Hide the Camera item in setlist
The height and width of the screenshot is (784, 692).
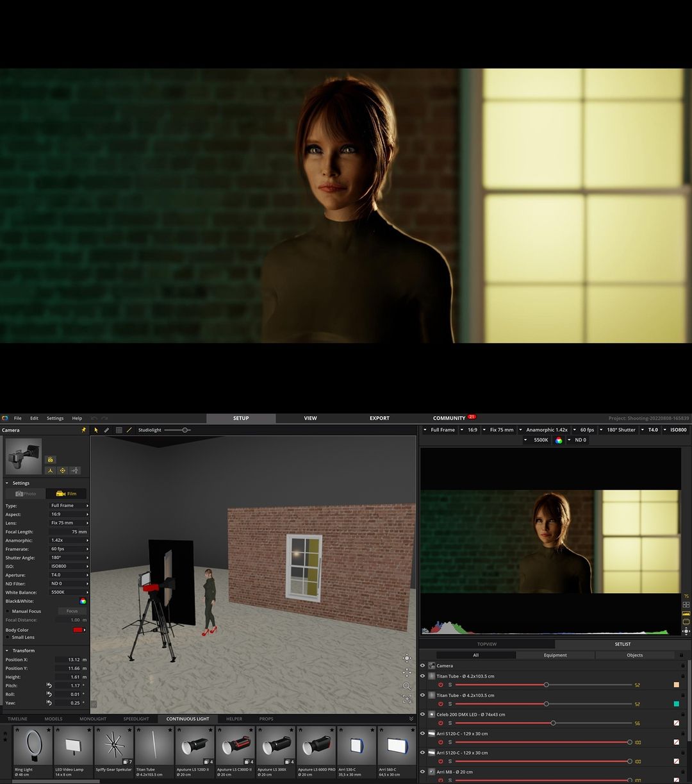pos(422,666)
